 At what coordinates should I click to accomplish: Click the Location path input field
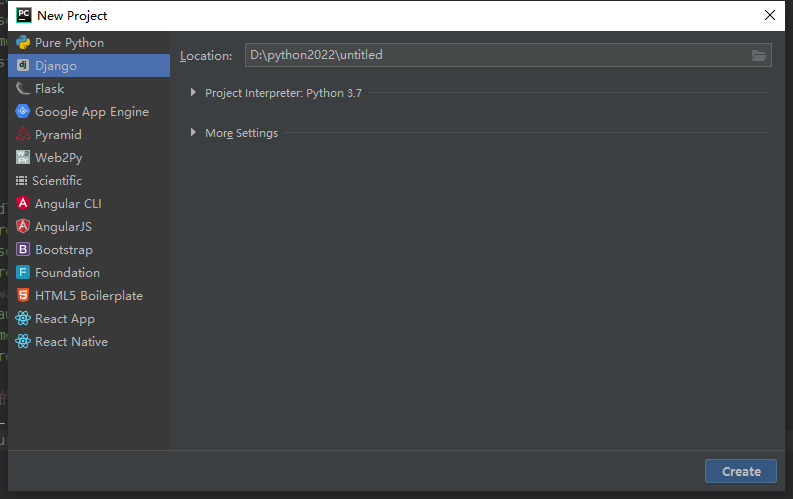point(508,55)
